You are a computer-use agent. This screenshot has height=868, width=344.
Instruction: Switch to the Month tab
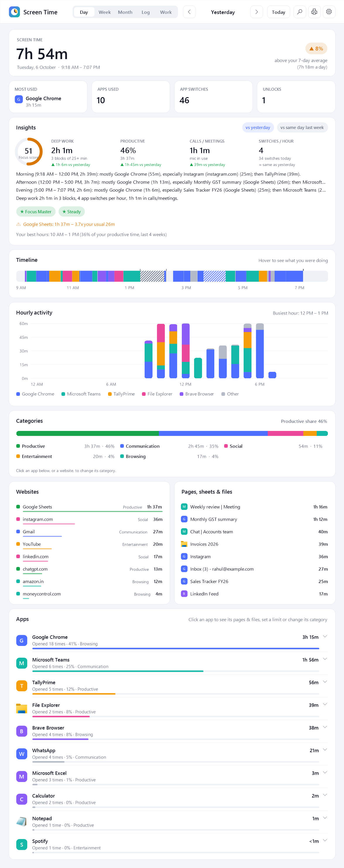click(125, 12)
